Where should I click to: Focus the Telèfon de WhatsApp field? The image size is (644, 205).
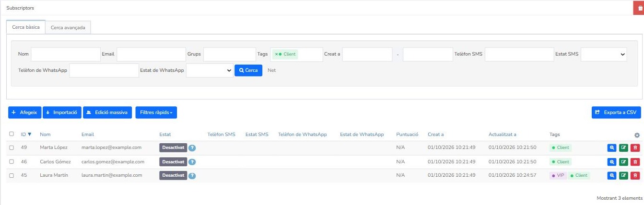click(104, 70)
